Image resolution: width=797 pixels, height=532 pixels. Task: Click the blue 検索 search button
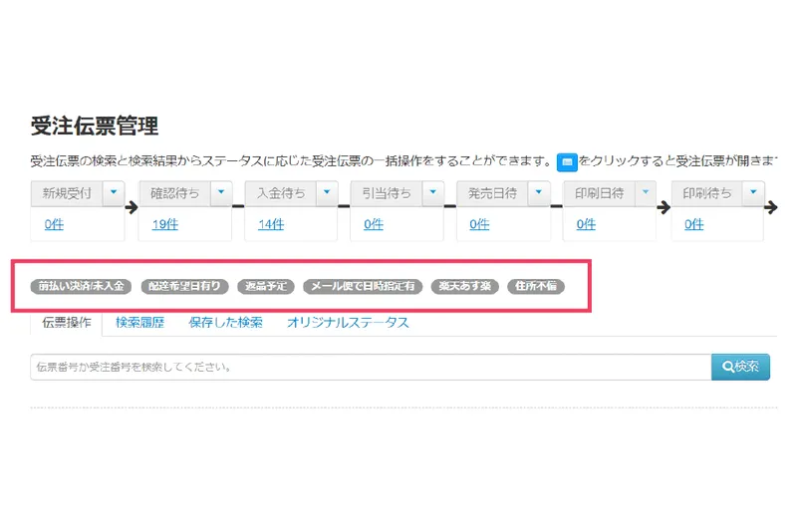(x=740, y=367)
